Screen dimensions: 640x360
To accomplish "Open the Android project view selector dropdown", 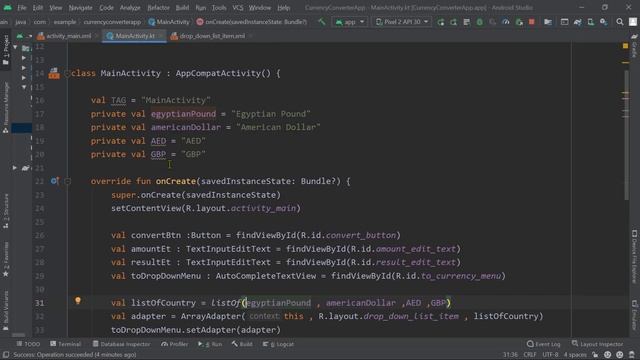I will (24, 36).
